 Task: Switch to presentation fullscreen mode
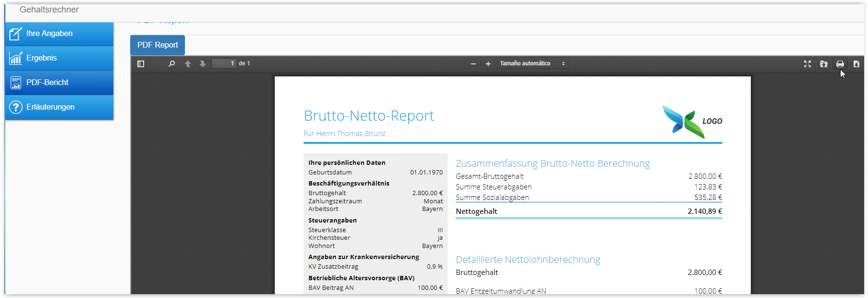tap(807, 64)
